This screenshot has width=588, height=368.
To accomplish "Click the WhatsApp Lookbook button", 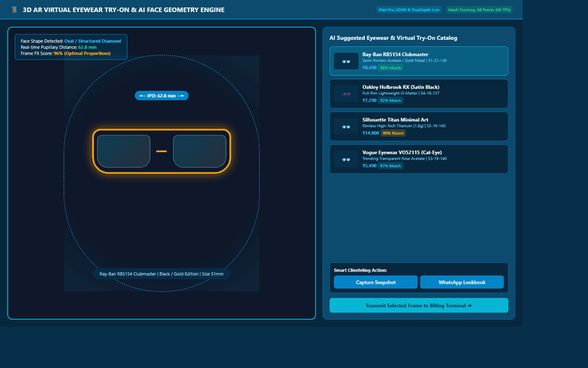I will click(x=462, y=282).
